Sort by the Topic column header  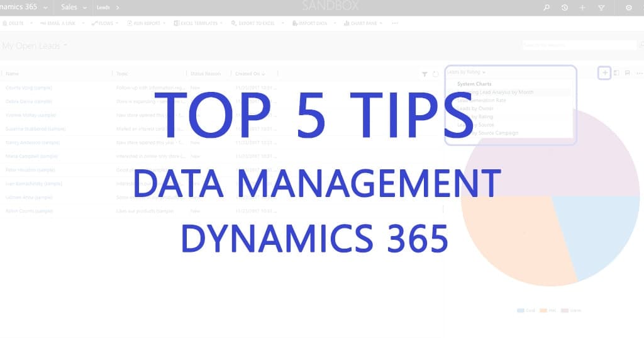(122, 74)
